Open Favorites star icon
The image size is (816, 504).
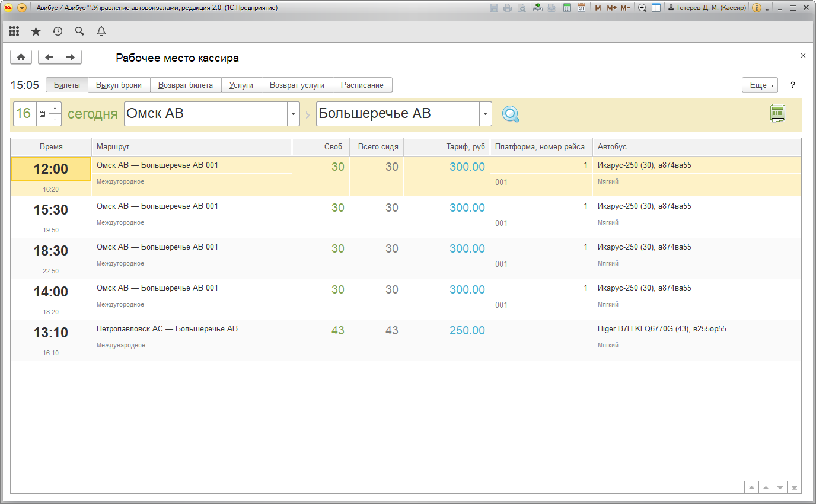coord(36,31)
